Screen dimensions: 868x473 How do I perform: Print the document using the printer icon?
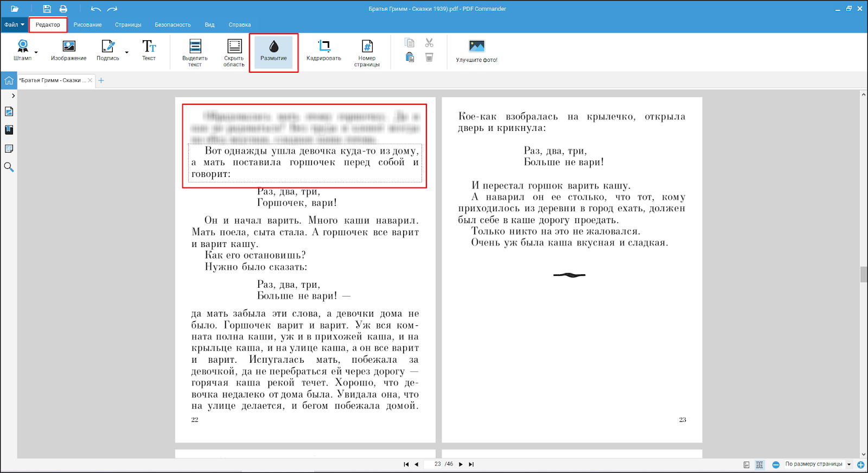63,9
